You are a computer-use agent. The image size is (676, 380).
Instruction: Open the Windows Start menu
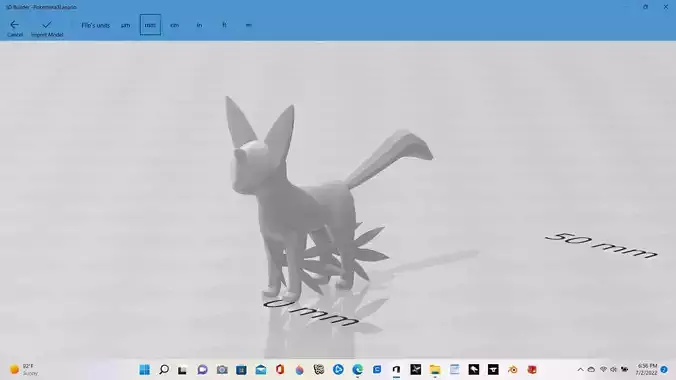click(144, 370)
